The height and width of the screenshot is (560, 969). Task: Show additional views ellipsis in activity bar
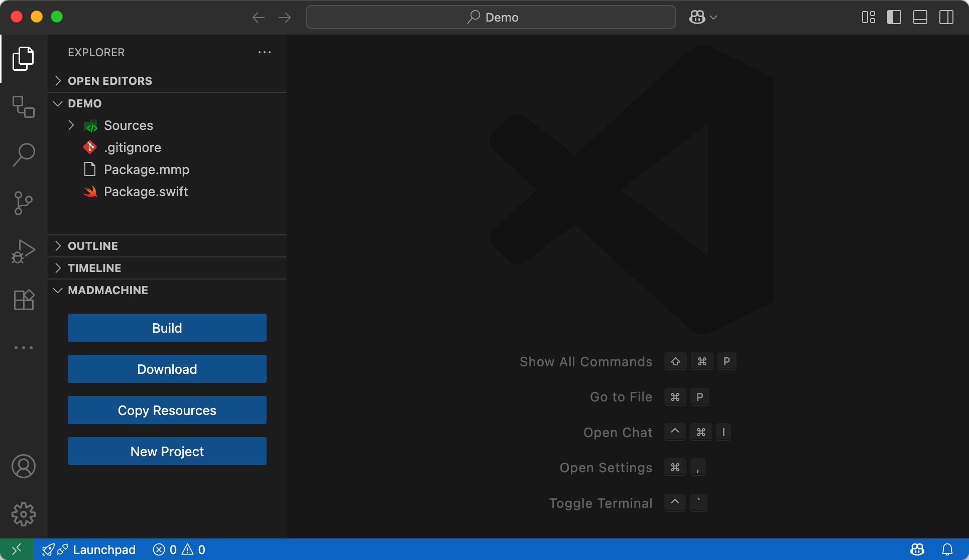[24, 347]
